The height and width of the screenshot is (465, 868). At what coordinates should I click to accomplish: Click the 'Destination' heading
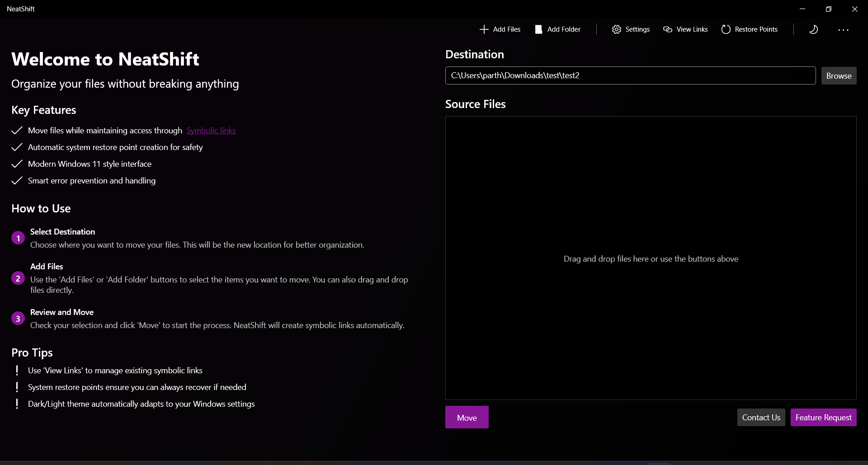[475, 55]
